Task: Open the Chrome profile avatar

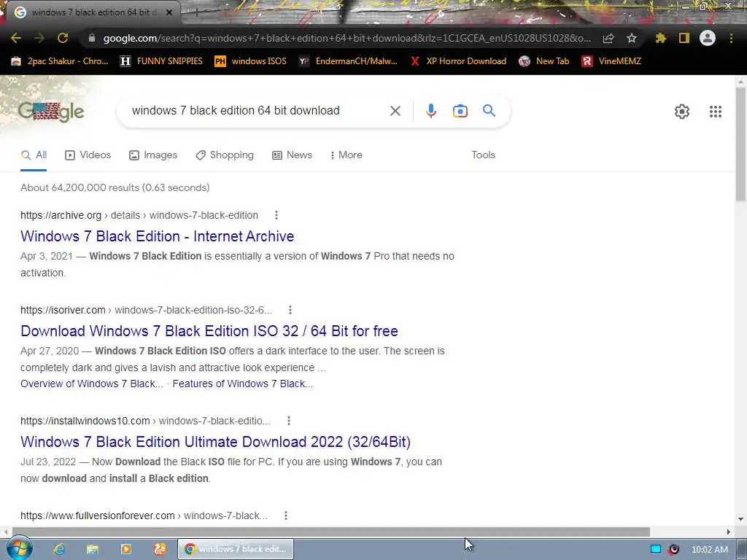Action: [708, 38]
